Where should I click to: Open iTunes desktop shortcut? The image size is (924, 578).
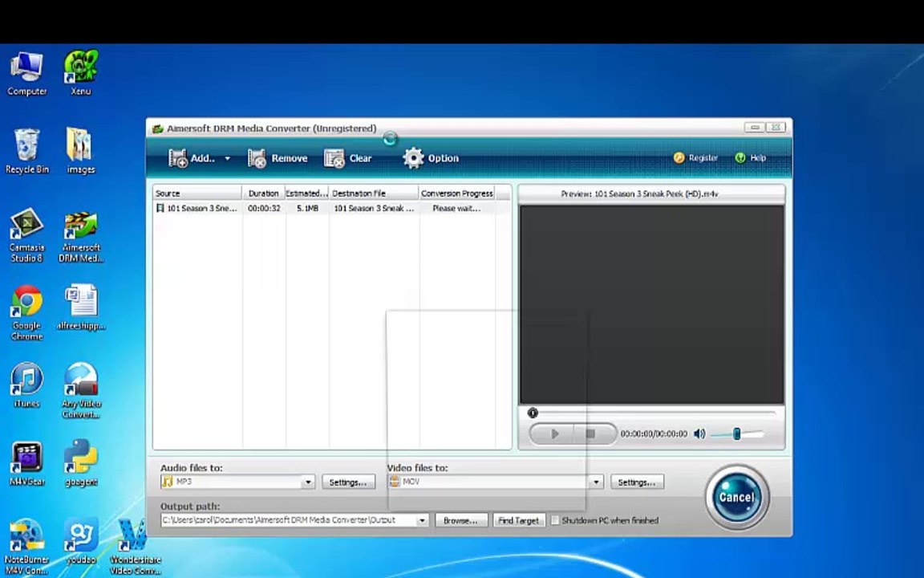[26, 385]
